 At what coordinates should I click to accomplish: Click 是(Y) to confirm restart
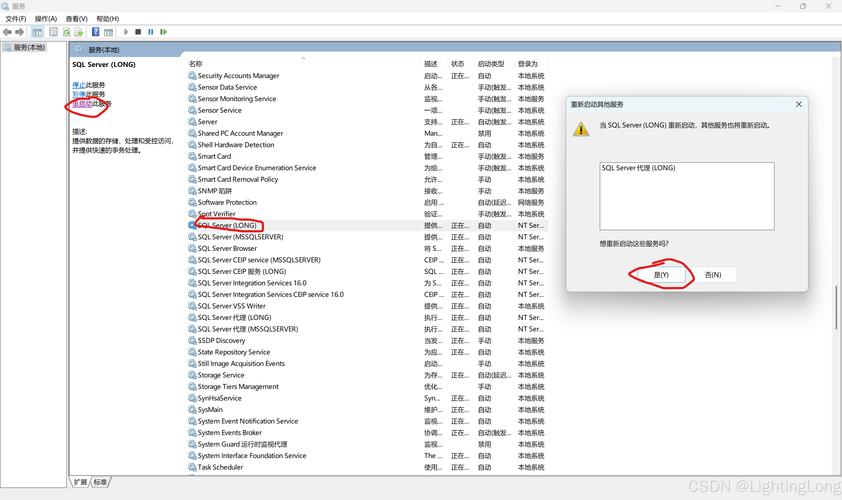click(x=660, y=274)
